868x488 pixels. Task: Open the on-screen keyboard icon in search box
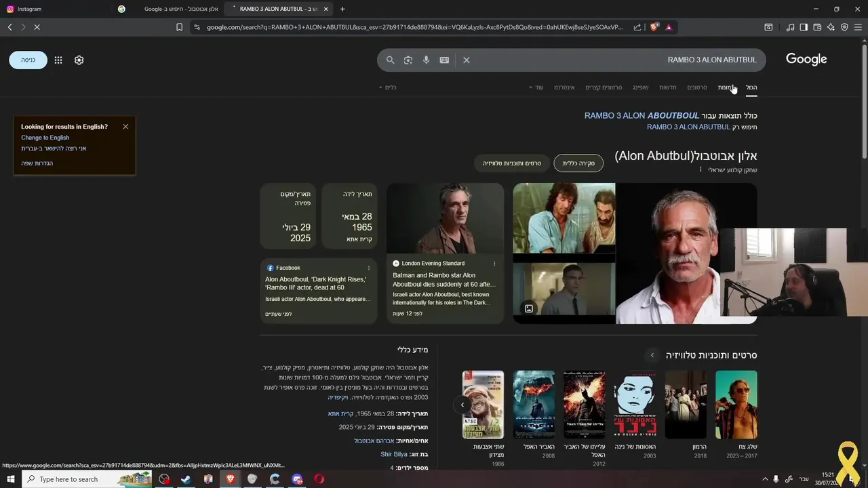point(444,60)
